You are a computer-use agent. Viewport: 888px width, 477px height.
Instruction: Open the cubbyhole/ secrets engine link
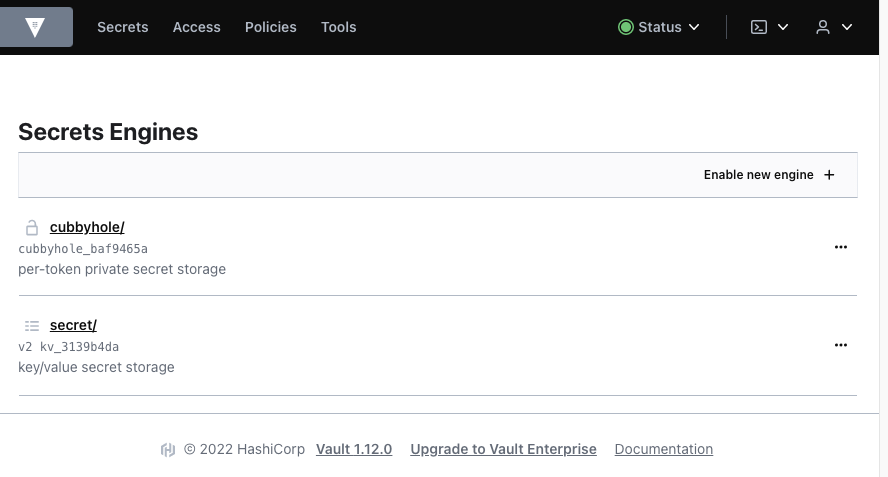click(x=87, y=227)
